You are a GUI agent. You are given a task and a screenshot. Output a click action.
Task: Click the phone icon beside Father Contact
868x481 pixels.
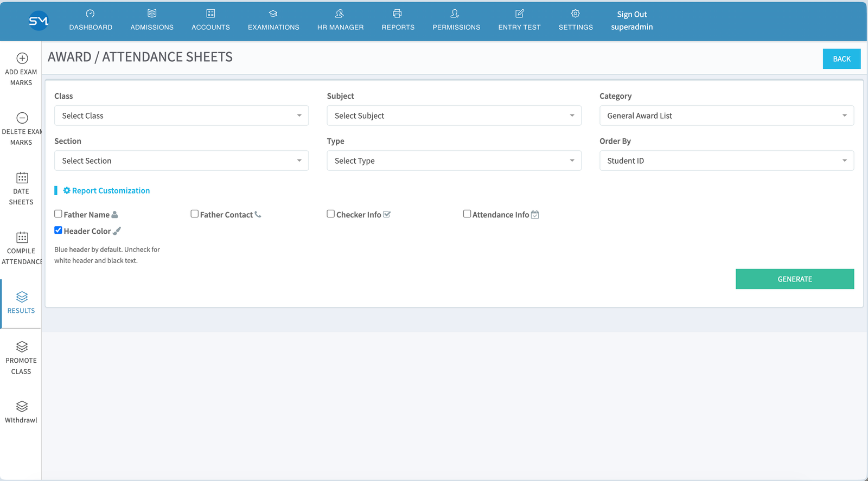[258, 214]
